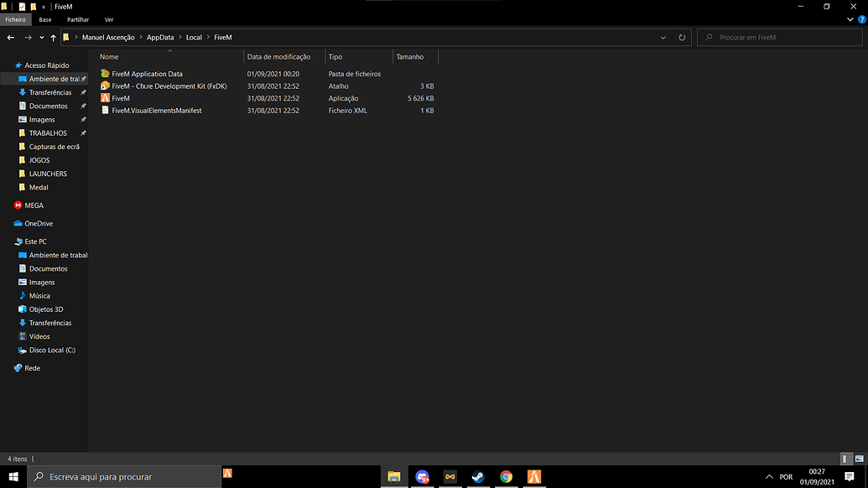Open File Explorer from the taskbar
The height and width of the screenshot is (488, 868).
pyautogui.click(x=394, y=476)
